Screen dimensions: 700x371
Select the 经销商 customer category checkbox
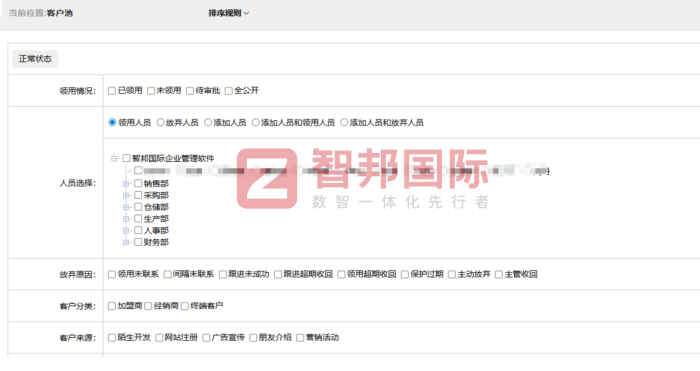click(148, 306)
